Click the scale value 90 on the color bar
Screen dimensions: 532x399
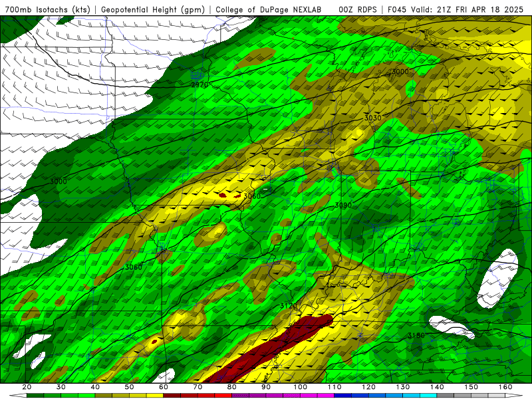[x=266, y=387]
